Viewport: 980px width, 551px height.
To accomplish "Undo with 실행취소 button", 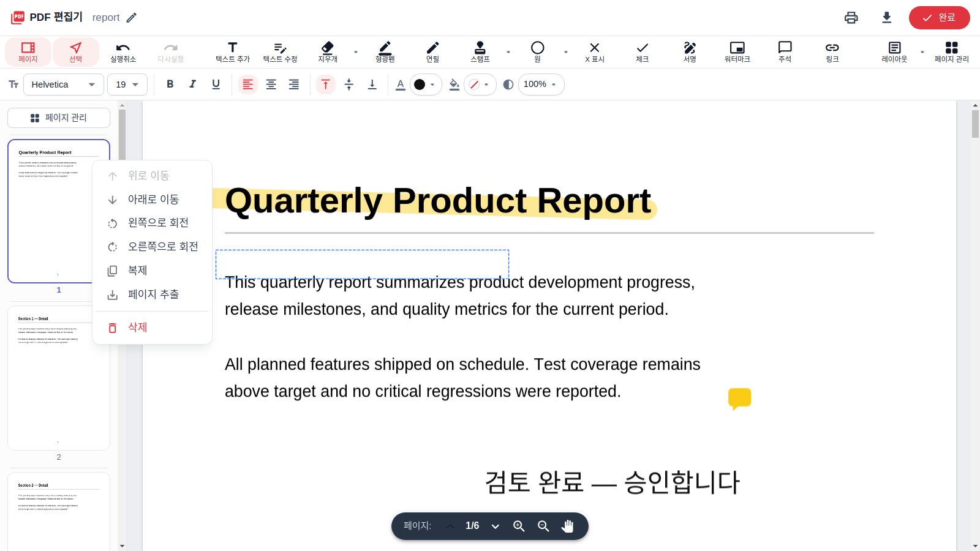I will (x=123, y=52).
